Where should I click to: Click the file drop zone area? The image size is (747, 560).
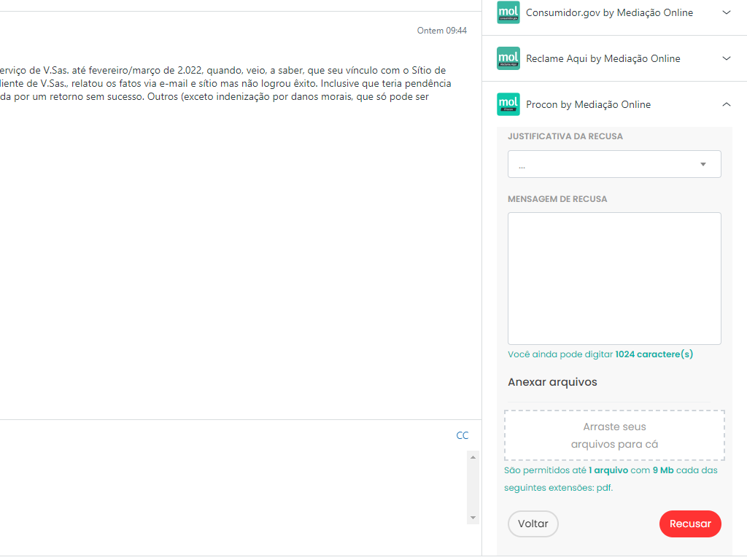click(614, 435)
